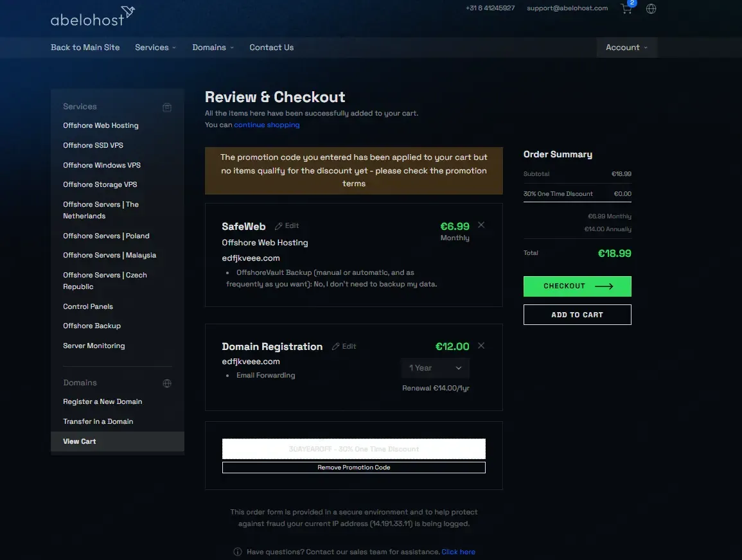Open Offshore Web Hosting in sidebar

[101, 125]
